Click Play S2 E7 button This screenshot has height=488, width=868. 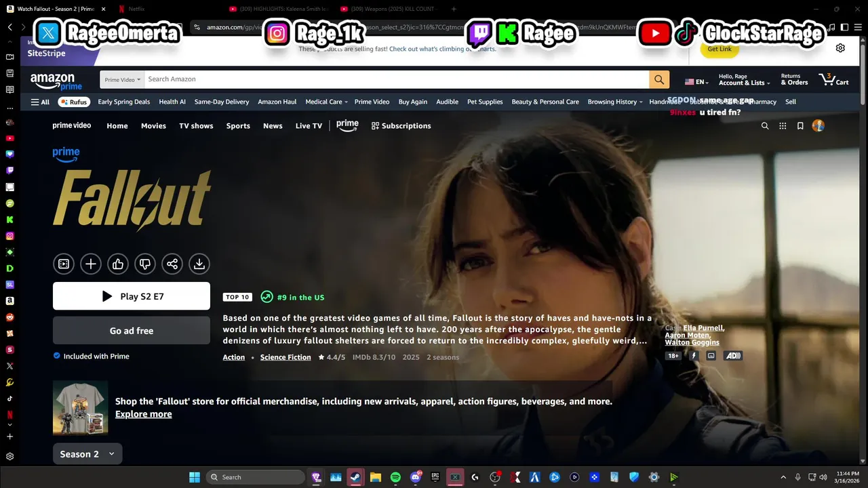point(132,296)
